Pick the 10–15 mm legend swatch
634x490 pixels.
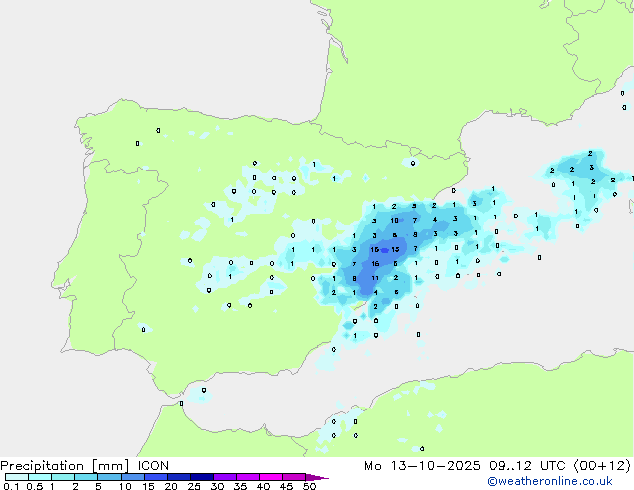[133, 477]
